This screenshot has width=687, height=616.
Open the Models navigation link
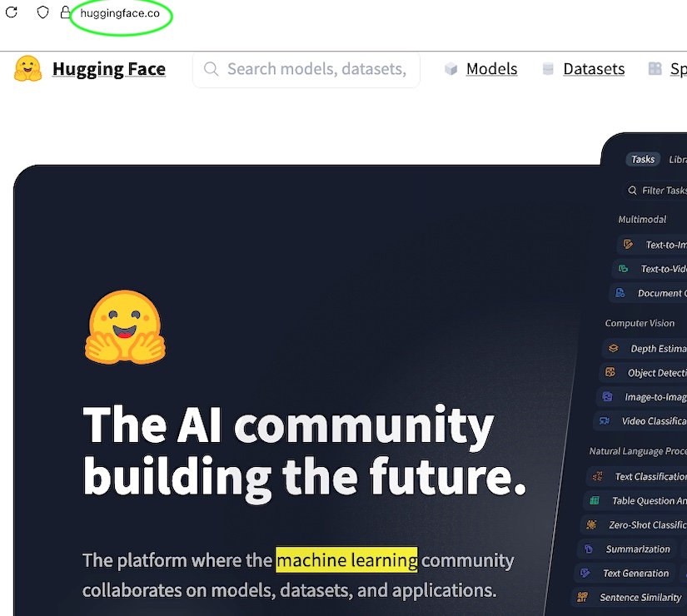(x=491, y=69)
